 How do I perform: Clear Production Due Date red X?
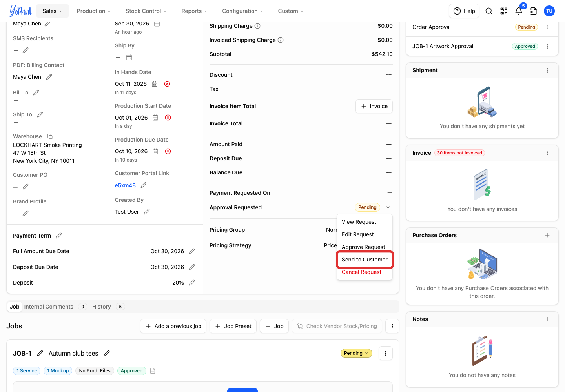pos(168,151)
